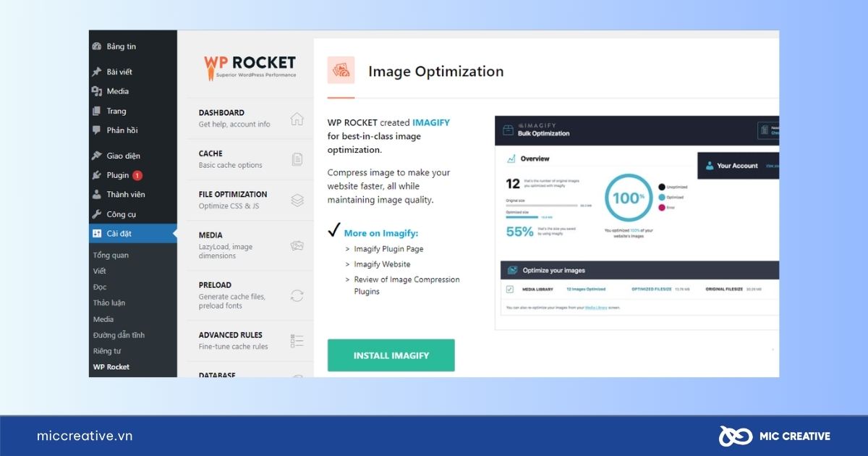Click the layers icon beside File Optimization
The width and height of the screenshot is (868, 456).
(x=297, y=200)
